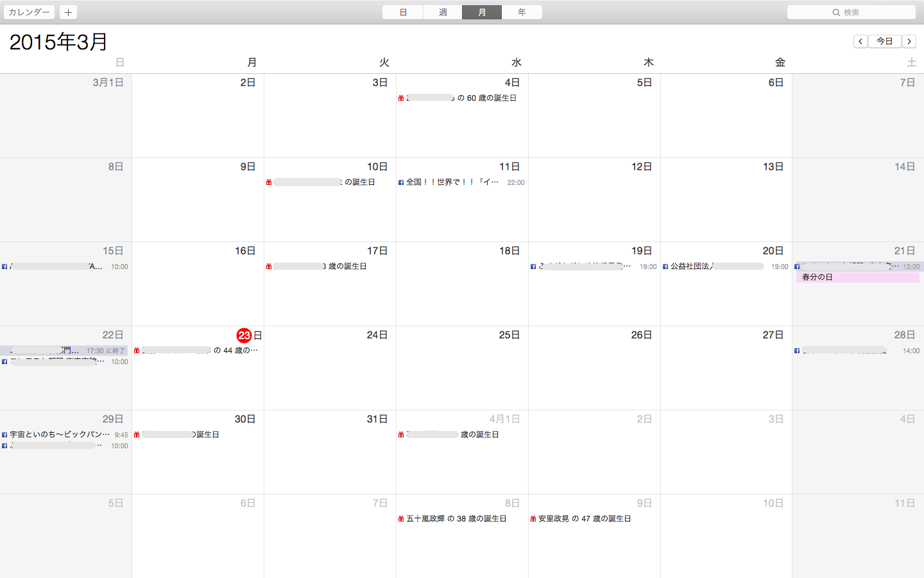Open the 全国！！世界で！！ event at 22:00
924x578 pixels.
coord(461,182)
